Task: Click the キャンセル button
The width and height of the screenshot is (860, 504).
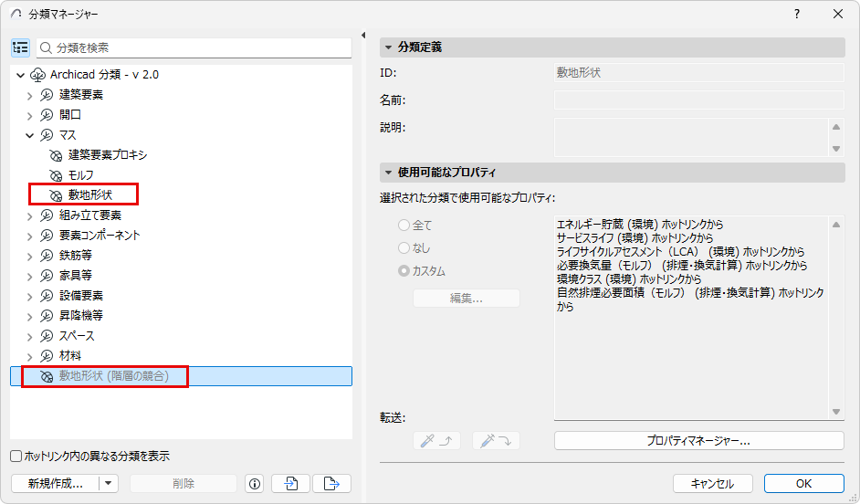Action: tap(712, 484)
